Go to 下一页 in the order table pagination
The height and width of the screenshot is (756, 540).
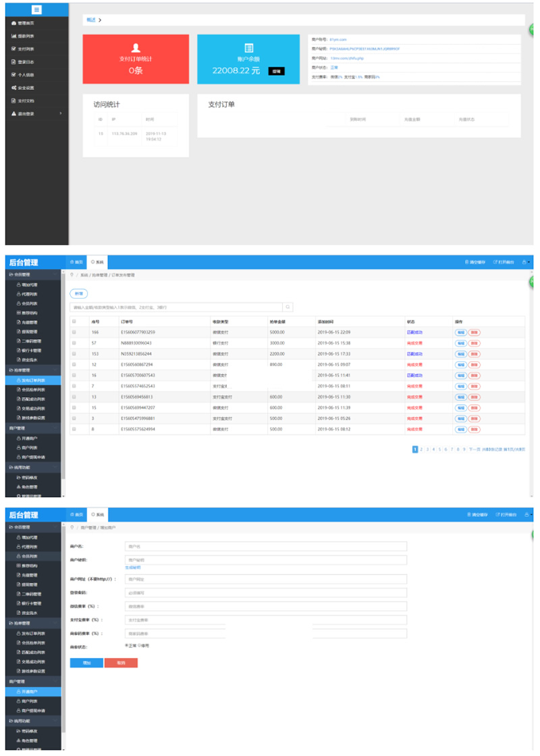pyautogui.click(x=475, y=449)
